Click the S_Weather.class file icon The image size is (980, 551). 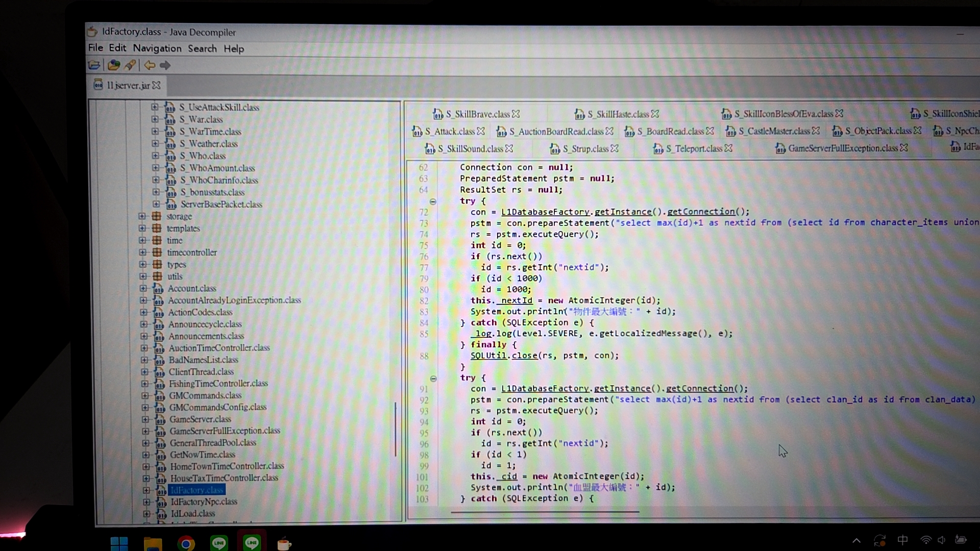tap(170, 144)
